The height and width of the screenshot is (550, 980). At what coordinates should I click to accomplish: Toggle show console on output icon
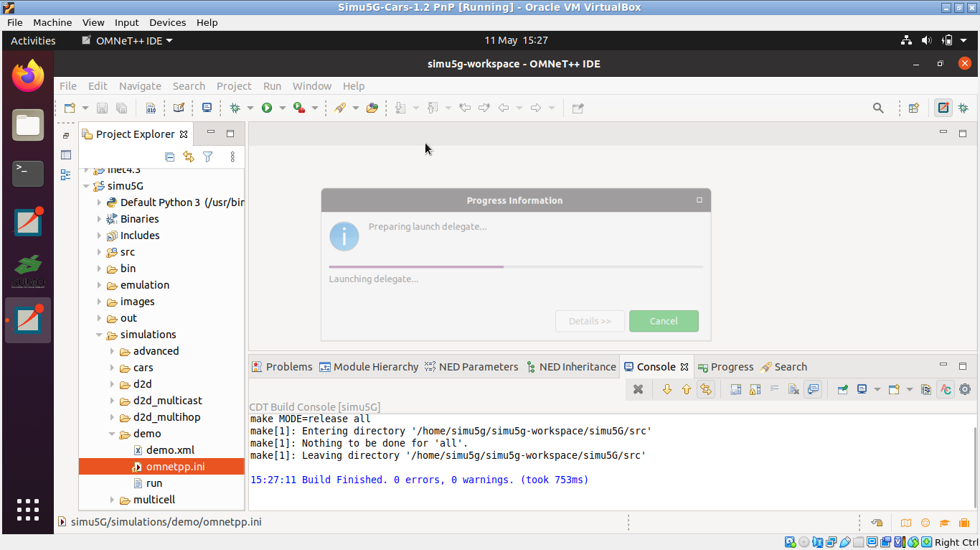click(813, 389)
